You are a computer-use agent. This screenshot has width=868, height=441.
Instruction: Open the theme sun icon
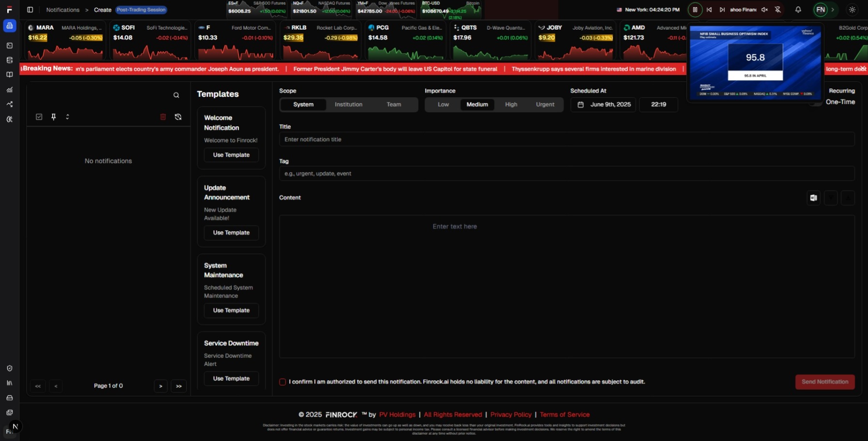point(852,10)
